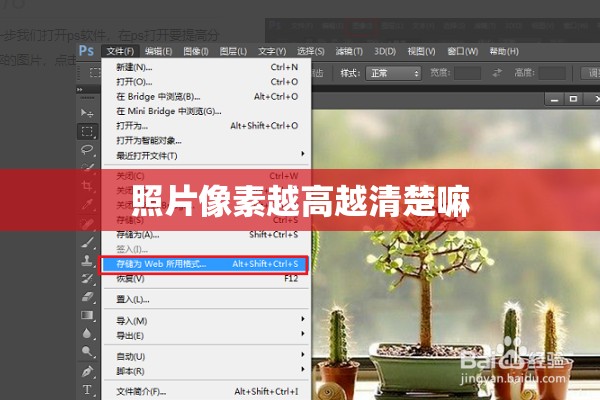Choose 签入(I)... menu entry
The height and width of the screenshot is (400, 600).
(x=206, y=249)
